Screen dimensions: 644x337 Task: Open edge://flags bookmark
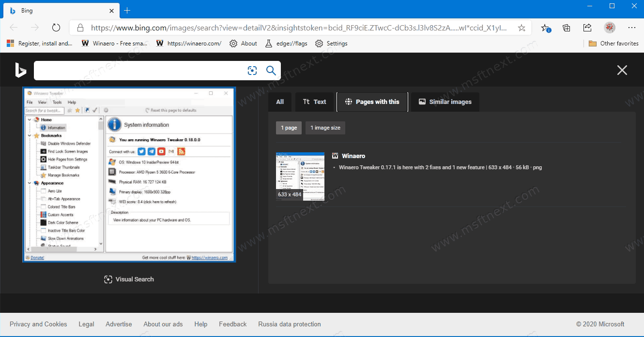tap(286, 44)
